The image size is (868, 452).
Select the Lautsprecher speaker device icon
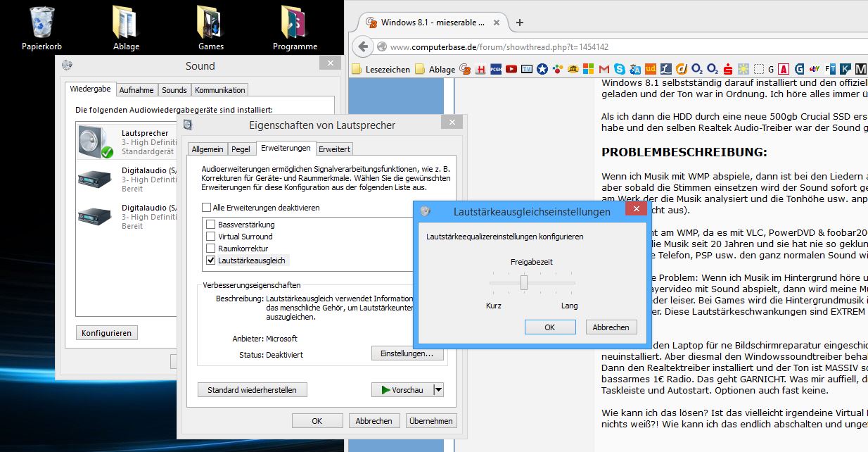tap(95, 142)
